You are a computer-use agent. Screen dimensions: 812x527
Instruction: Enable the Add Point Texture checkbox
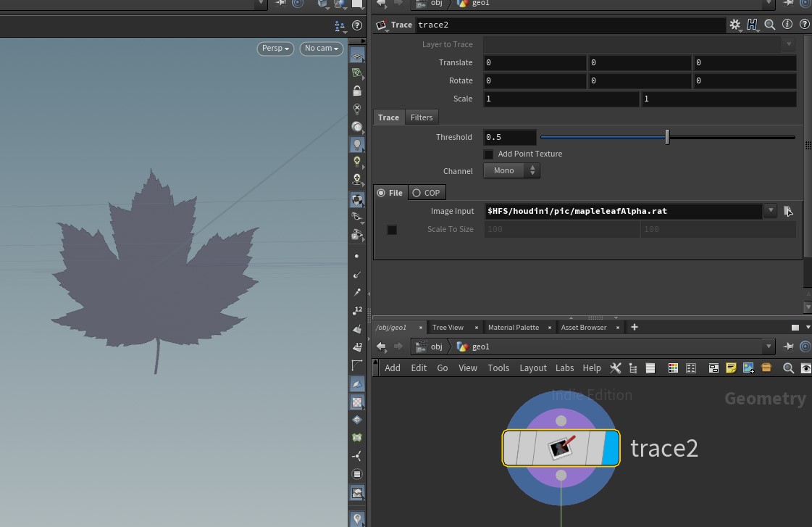(488, 154)
